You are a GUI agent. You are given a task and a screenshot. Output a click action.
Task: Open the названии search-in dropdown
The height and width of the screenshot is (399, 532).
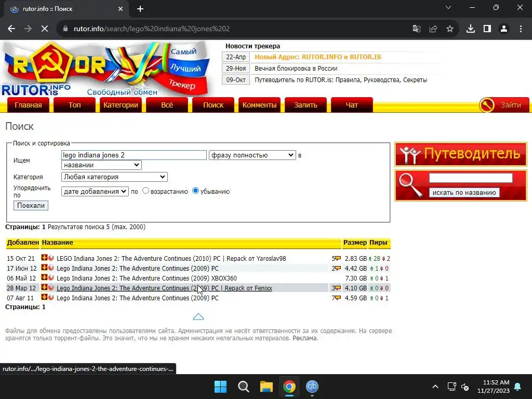coord(101,165)
